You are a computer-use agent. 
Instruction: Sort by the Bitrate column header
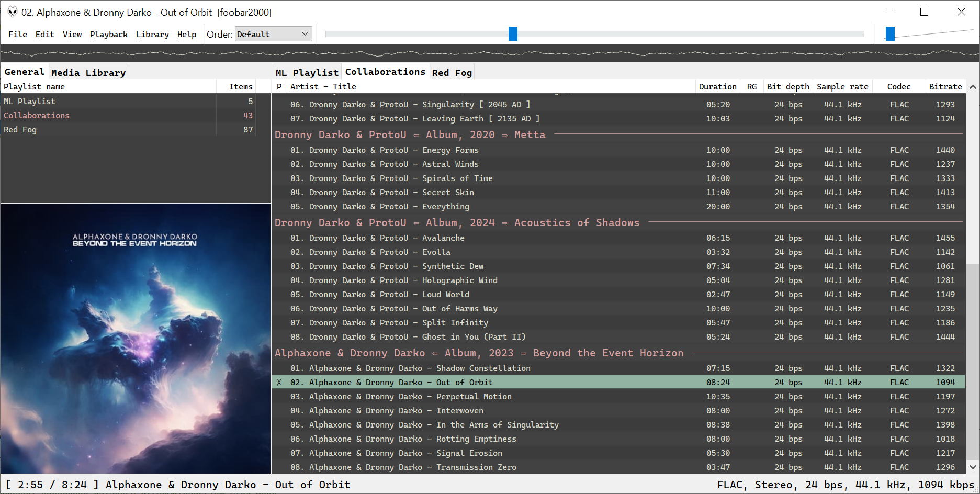point(945,87)
